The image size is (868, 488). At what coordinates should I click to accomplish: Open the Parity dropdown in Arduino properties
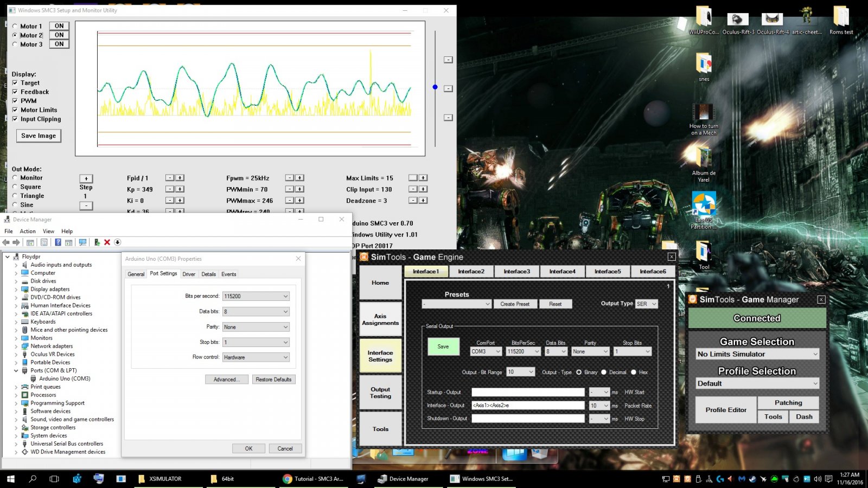click(256, 327)
